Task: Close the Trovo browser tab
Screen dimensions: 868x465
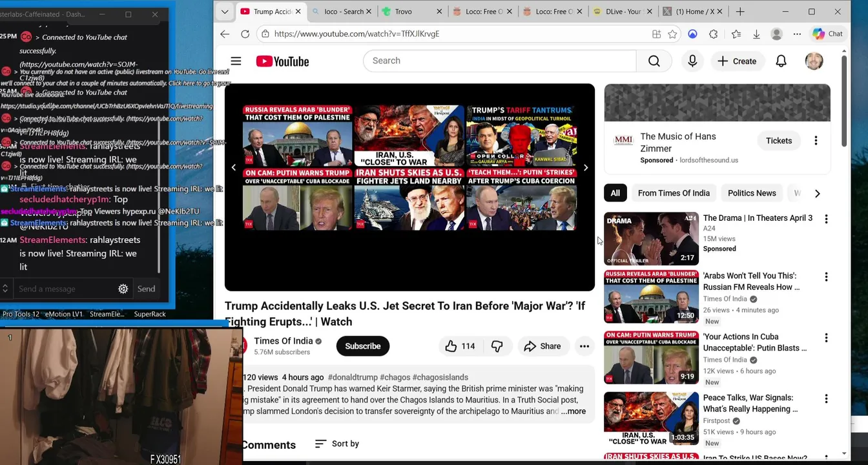Action: [x=439, y=12]
